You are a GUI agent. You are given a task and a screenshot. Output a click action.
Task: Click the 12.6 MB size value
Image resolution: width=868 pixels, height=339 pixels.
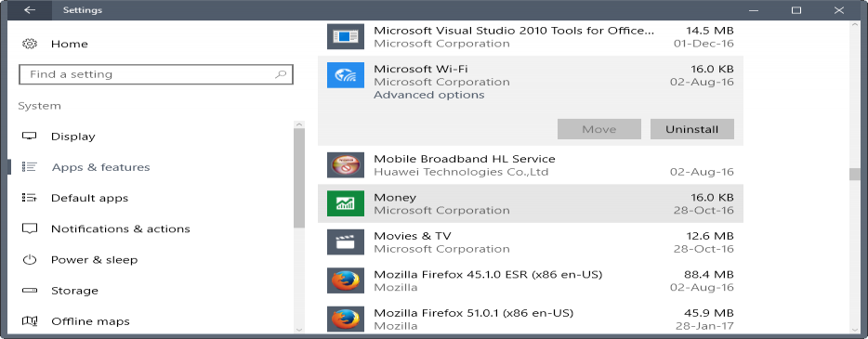click(710, 236)
